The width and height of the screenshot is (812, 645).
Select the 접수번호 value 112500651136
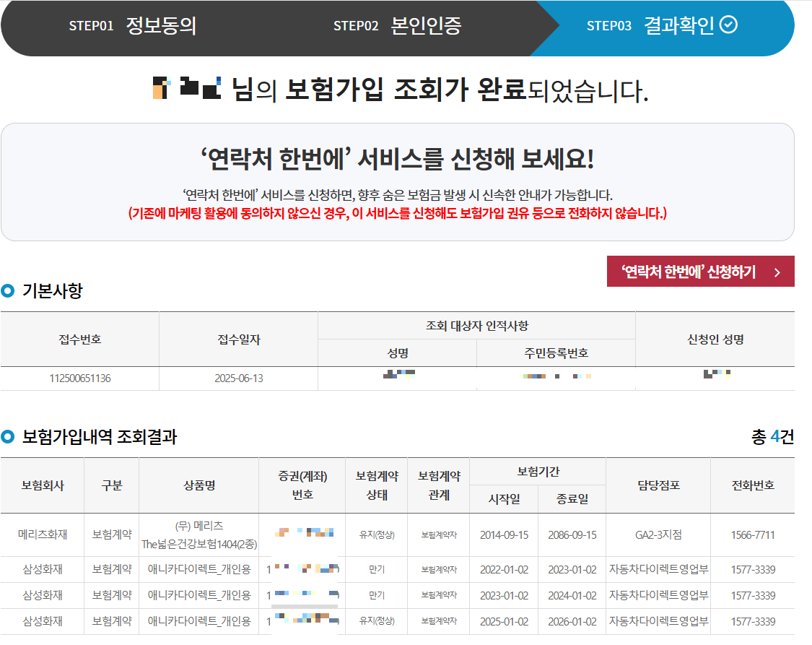[x=79, y=377]
